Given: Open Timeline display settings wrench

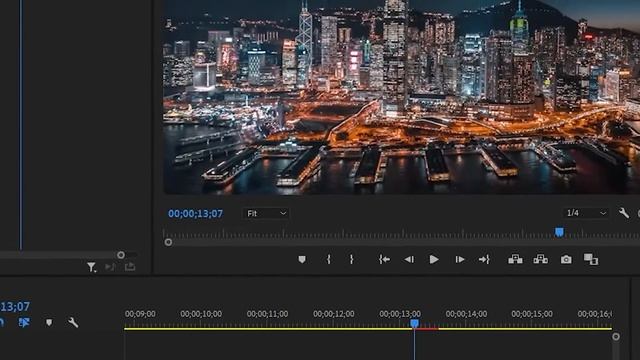Looking at the screenshot, I should click(x=73, y=322).
